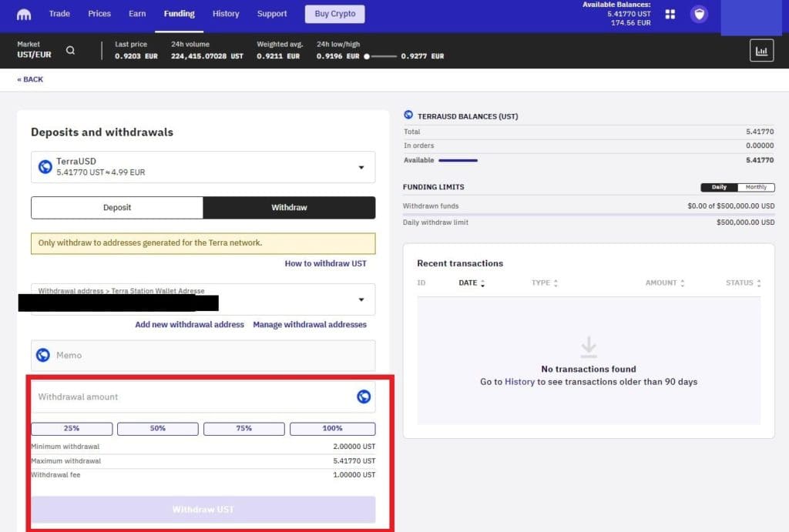Click the Withdraw UST button
Viewport: 789px width, 532px height.
click(203, 510)
